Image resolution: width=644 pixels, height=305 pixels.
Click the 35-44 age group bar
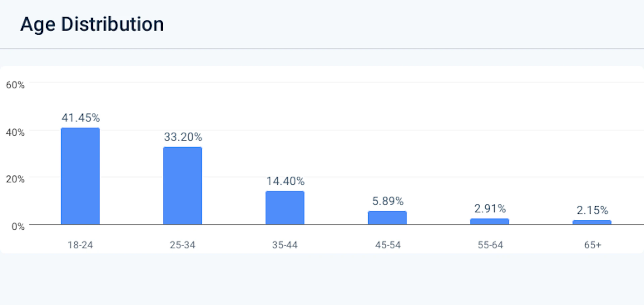[x=285, y=208]
